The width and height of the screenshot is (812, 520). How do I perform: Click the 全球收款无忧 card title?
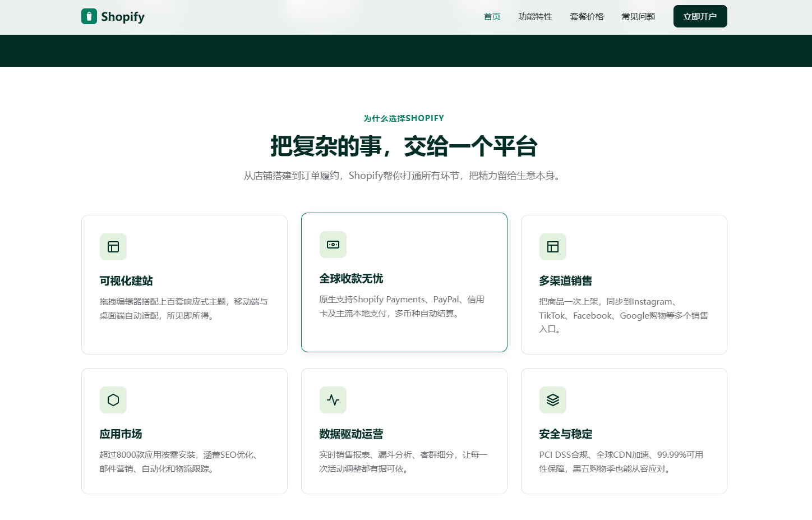[x=352, y=279]
